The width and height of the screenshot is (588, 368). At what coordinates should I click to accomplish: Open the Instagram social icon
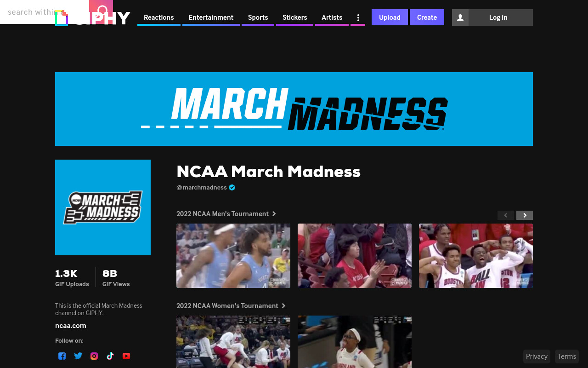click(x=94, y=356)
